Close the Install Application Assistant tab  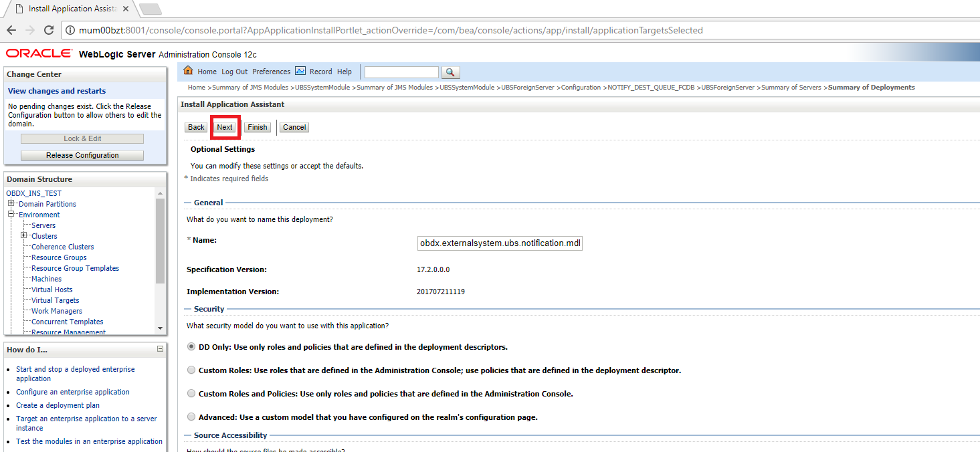click(x=126, y=9)
